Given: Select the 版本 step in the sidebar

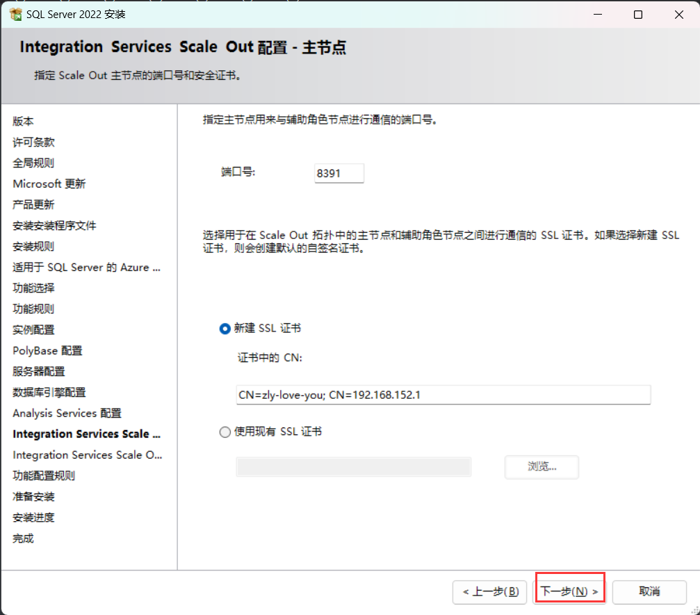Looking at the screenshot, I should click(23, 122).
